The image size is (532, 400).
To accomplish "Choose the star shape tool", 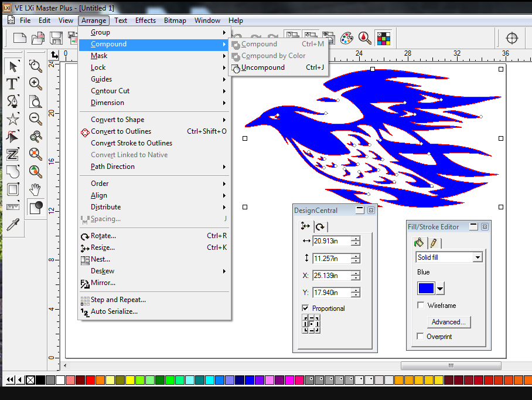I will point(12,119).
